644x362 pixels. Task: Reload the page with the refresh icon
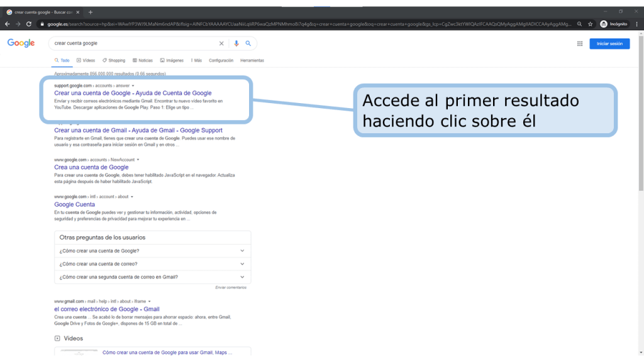coord(29,25)
